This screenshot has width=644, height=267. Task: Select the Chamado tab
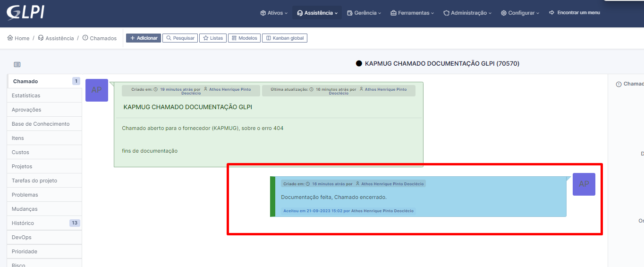click(45, 81)
